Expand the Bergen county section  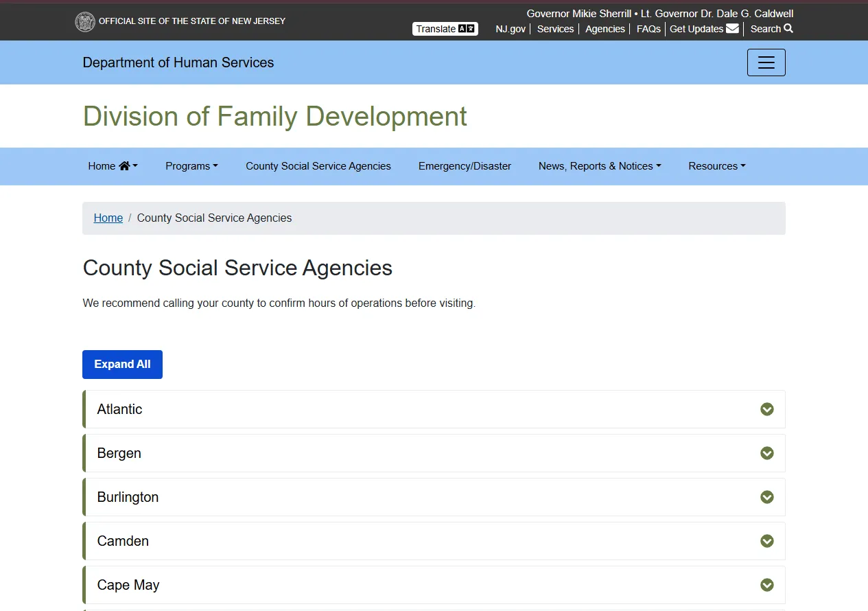(434, 453)
